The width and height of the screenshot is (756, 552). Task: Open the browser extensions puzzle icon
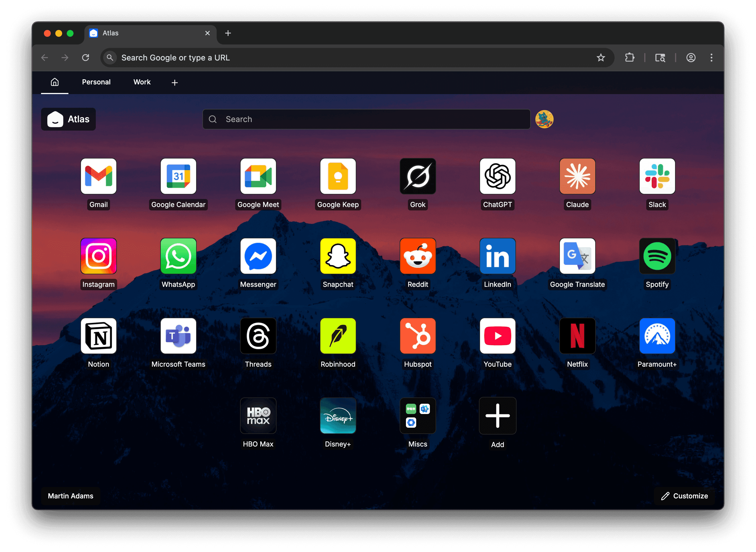click(629, 58)
